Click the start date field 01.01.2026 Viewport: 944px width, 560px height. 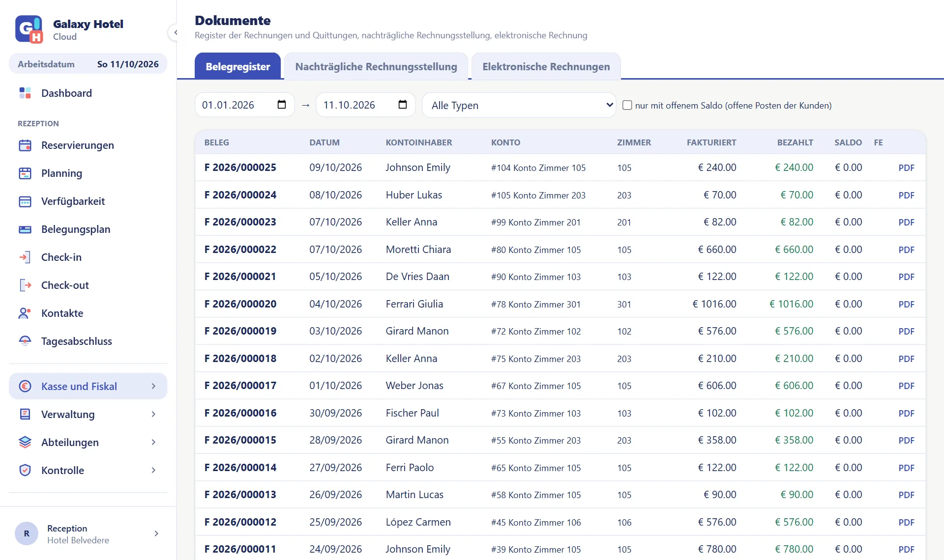pyautogui.click(x=245, y=105)
